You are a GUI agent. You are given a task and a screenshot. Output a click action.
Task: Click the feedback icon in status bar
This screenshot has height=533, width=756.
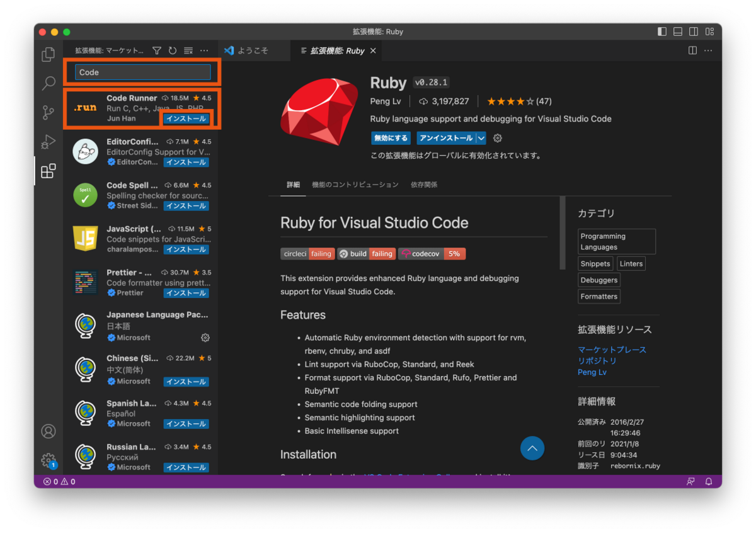click(691, 481)
